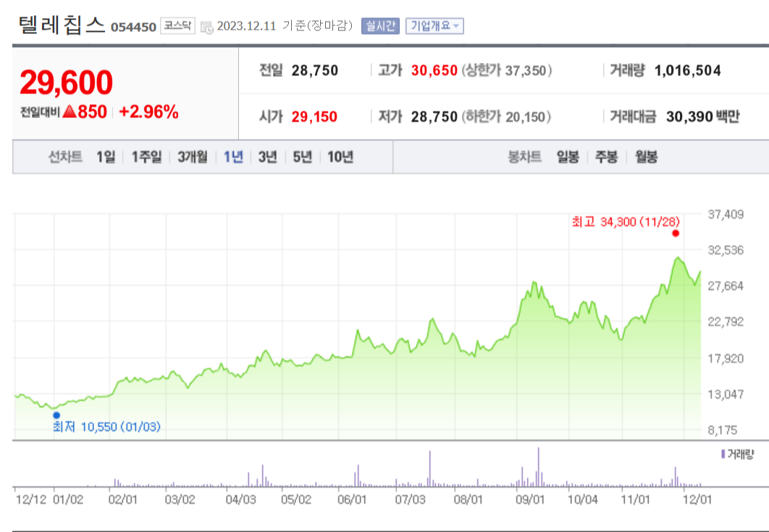Click the 최저 10,550 (01/03) label
This screenshot has height=532, width=769.
(x=106, y=427)
